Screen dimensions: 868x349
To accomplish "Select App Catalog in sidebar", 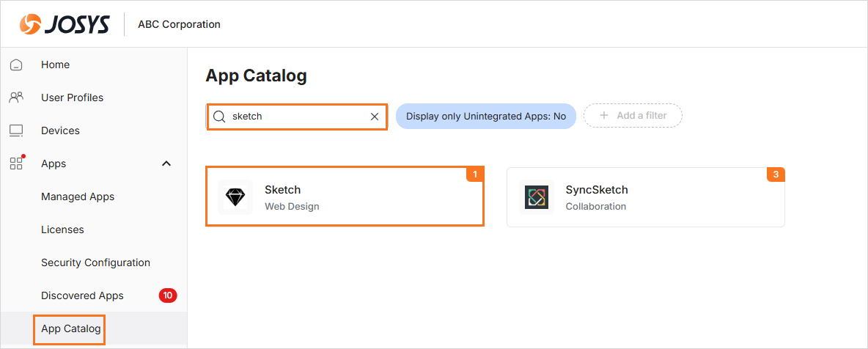I will point(70,329).
